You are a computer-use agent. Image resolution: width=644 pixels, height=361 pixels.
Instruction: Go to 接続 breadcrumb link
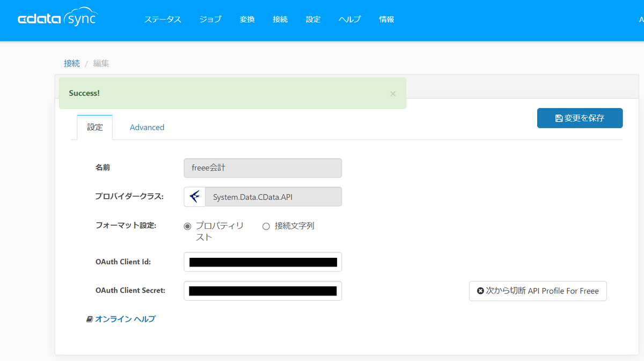pyautogui.click(x=72, y=63)
